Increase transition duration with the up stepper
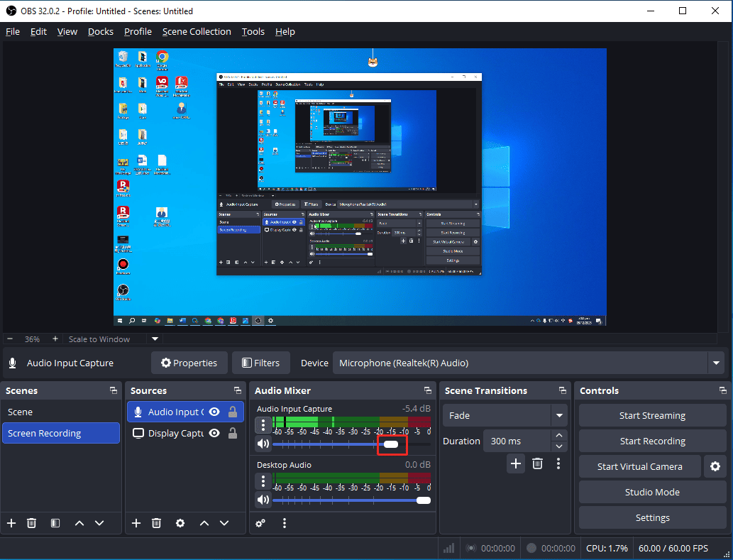Viewport: 733px width, 560px height. click(559, 436)
